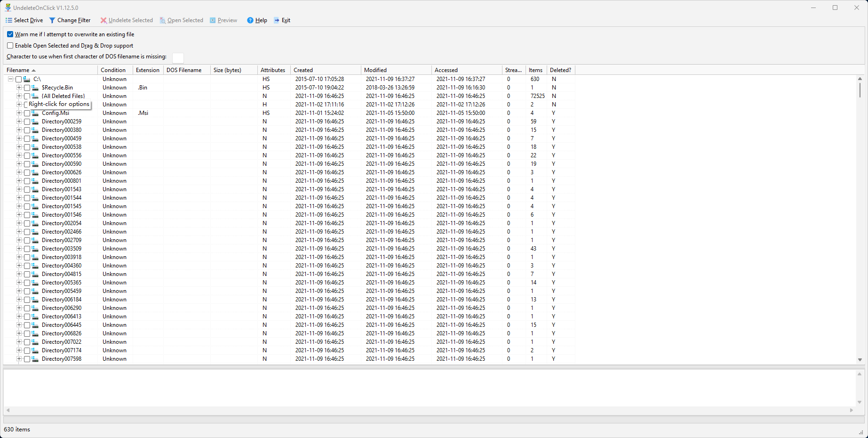Click the Exit arrow icon
This screenshot has height=438, width=868.
tap(277, 20)
